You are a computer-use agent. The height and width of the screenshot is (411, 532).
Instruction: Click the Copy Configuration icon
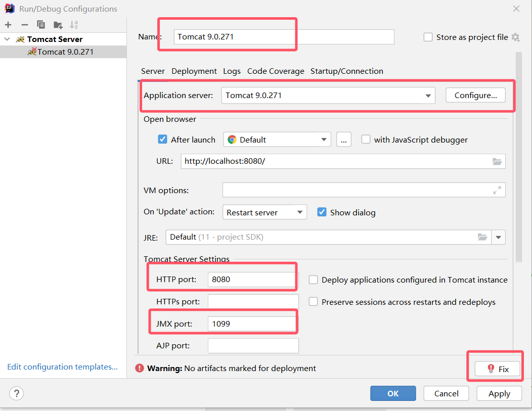click(x=41, y=25)
